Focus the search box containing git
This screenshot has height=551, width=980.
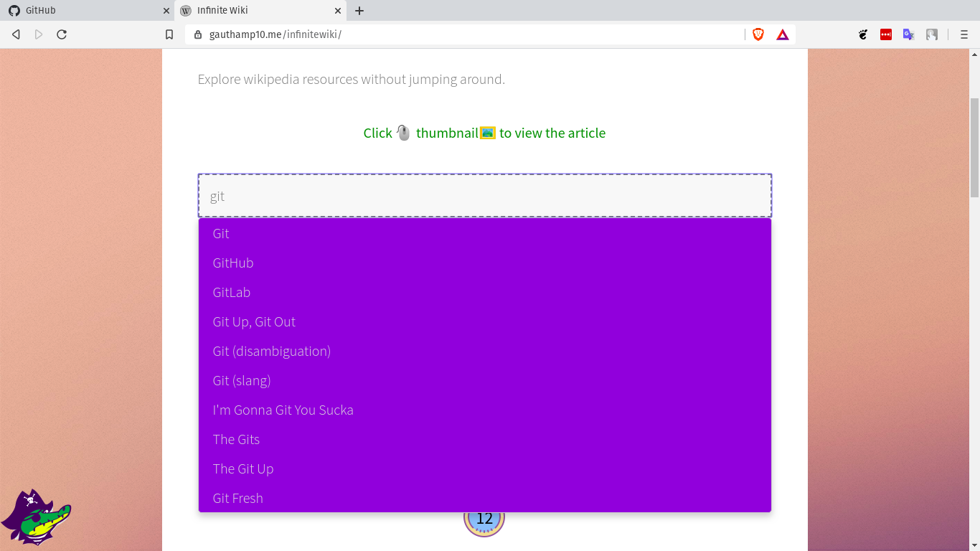coord(485,196)
